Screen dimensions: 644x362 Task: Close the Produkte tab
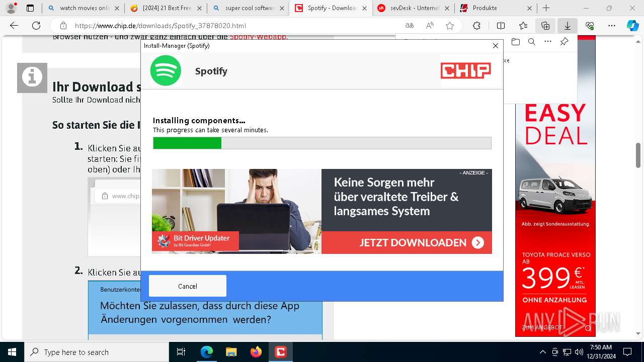click(529, 8)
